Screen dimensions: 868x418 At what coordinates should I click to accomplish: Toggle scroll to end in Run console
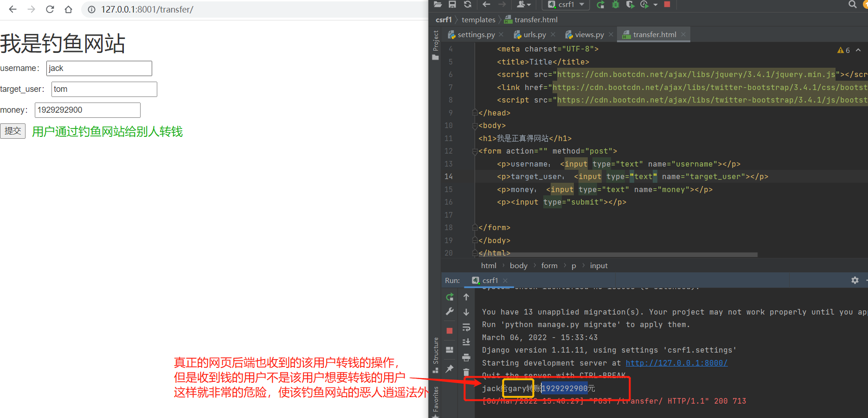click(466, 342)
